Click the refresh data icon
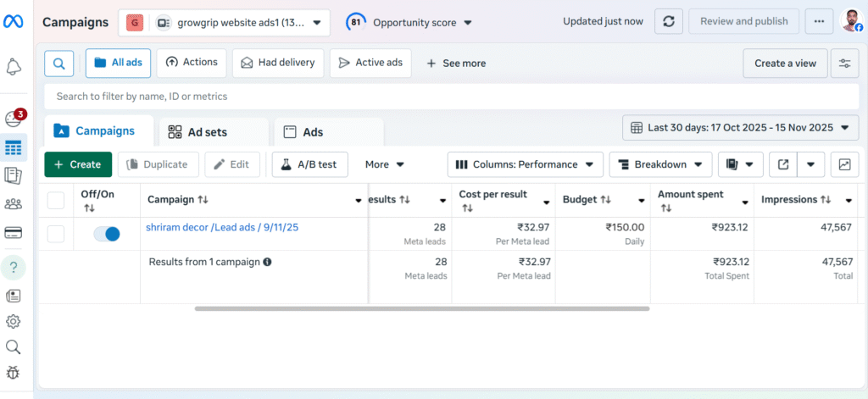The width and height of the screenshot is (868, 399). click(668, 21)
